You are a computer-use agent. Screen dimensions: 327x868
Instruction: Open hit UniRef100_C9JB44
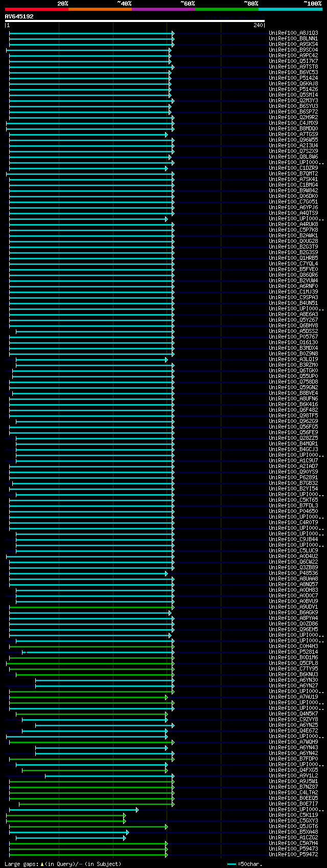coord(293,540)
